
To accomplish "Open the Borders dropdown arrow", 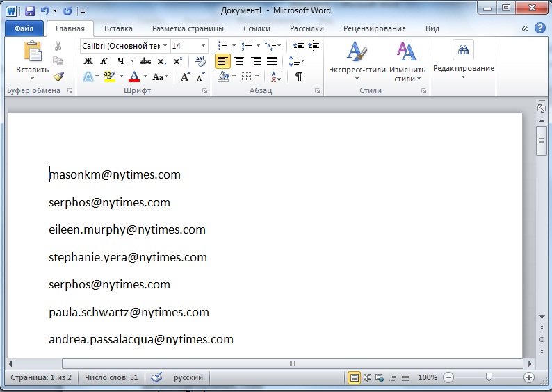I will 257,76.
